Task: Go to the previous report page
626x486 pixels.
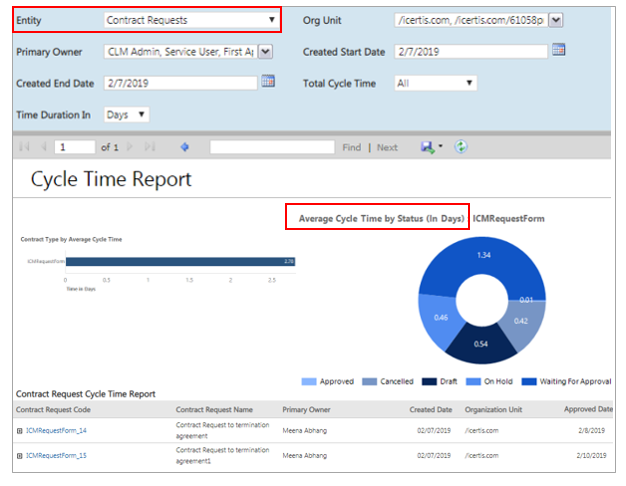Action: (43, 147)
